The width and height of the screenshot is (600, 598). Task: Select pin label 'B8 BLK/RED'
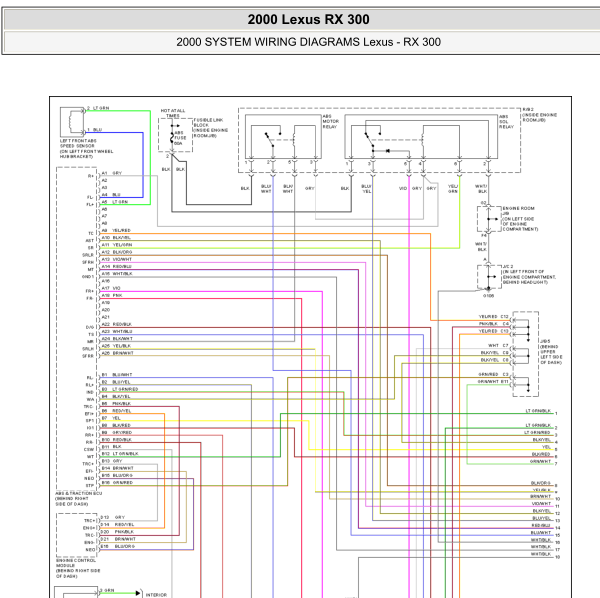pos(116,425)
